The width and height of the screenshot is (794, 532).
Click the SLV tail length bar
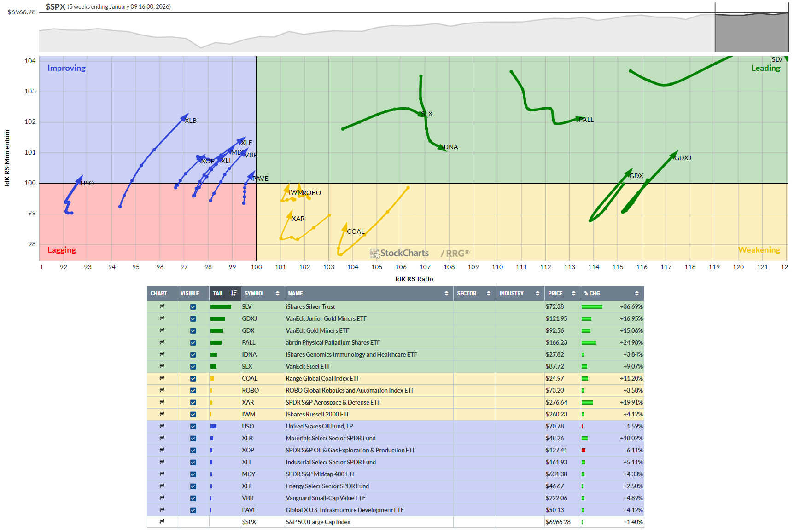(221, 306)
